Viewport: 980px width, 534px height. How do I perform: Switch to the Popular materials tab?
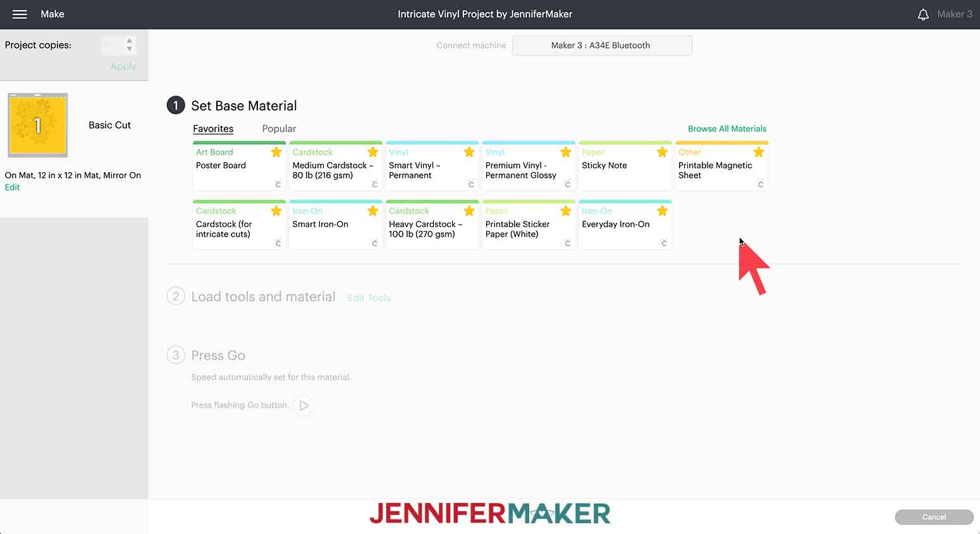tap(279, 128)
